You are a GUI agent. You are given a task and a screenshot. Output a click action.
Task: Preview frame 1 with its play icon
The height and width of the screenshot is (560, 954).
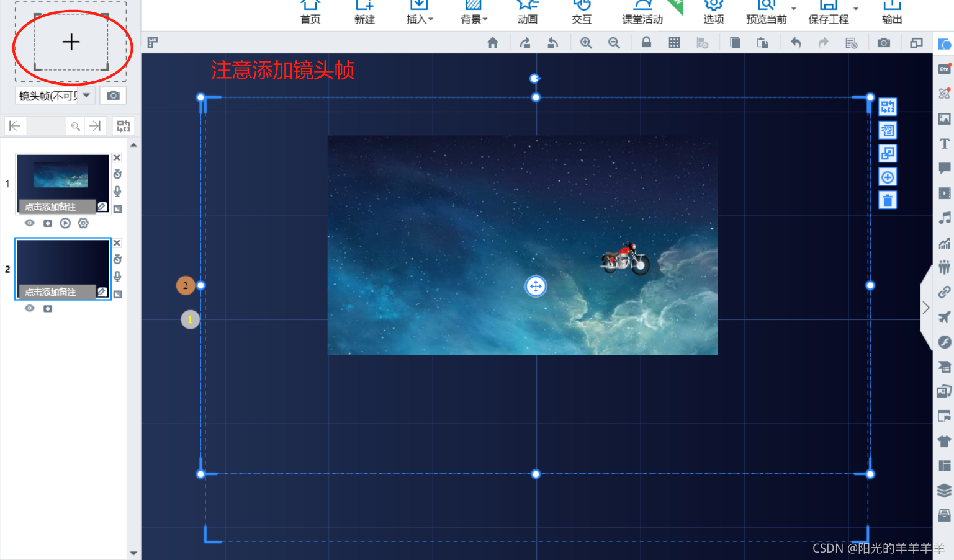(x=65, y=223)
